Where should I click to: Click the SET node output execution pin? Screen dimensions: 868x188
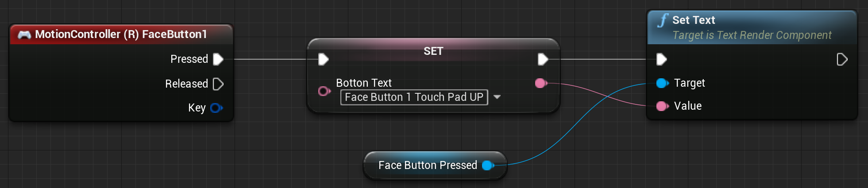(x=543, y=59)
